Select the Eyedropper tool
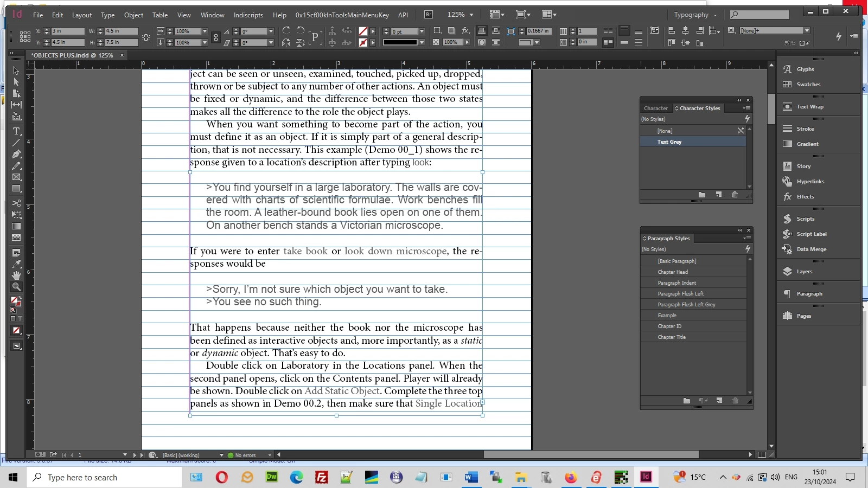This screenshot has height=488, width=868. [x=16, y=264]
